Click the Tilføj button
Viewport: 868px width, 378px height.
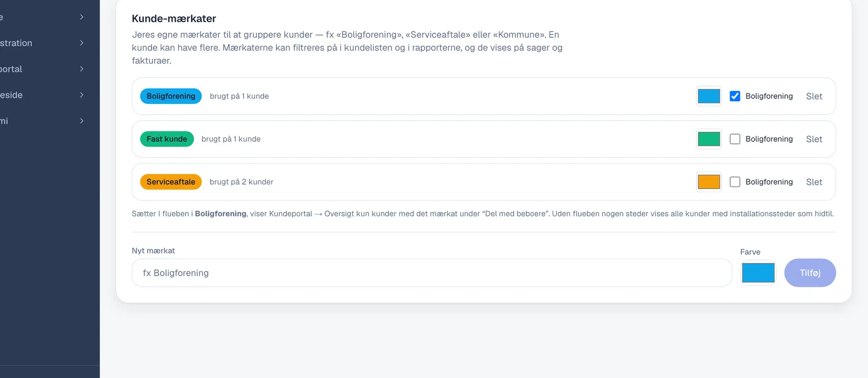pyautogui.click(x=810, y=273)
